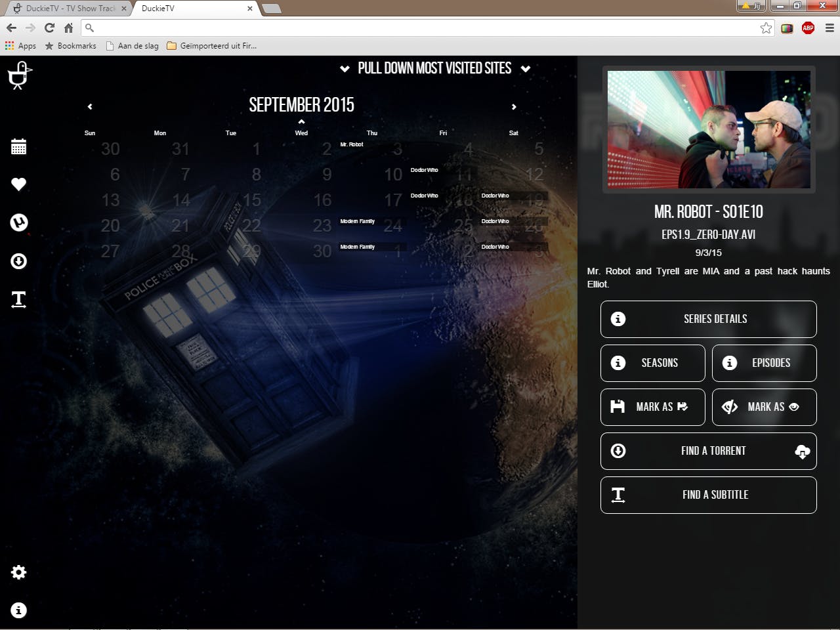Viewport: 840px width, 630px height.
Task: Click the address bar input
Action: point(427,28)
